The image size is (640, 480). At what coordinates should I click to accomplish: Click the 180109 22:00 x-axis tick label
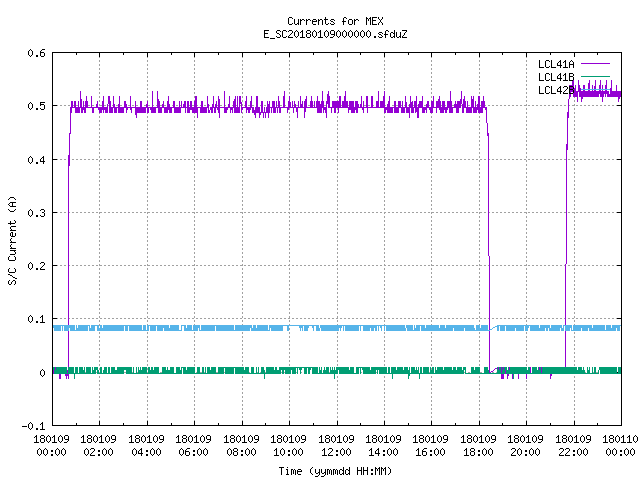click(573, 446)
